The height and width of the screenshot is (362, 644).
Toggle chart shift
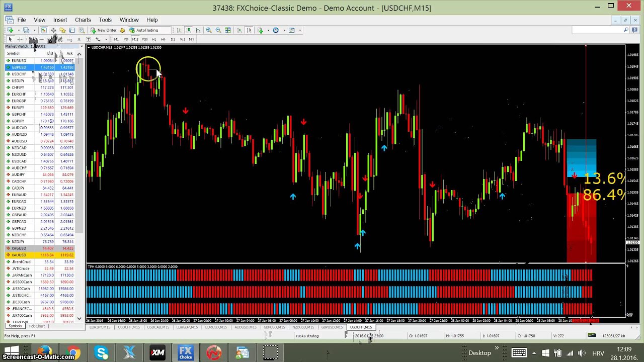249,30
